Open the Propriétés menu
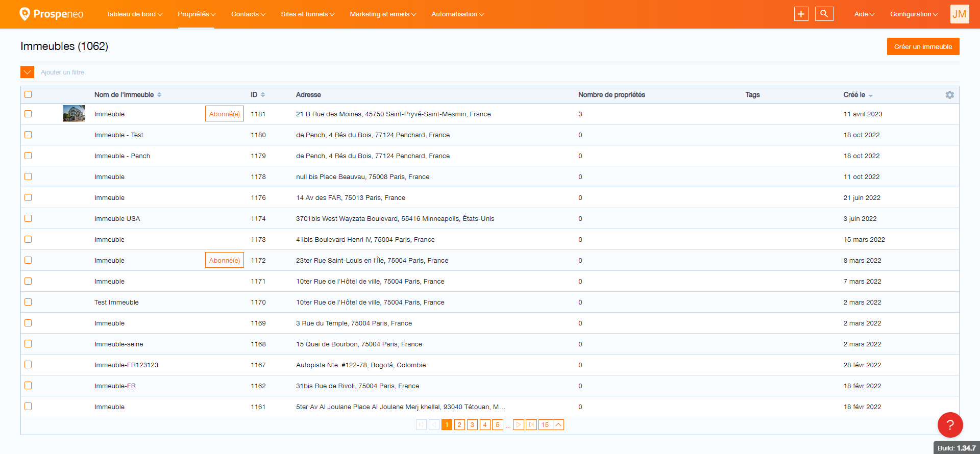 pyautogui.click(x=197, y=14)
